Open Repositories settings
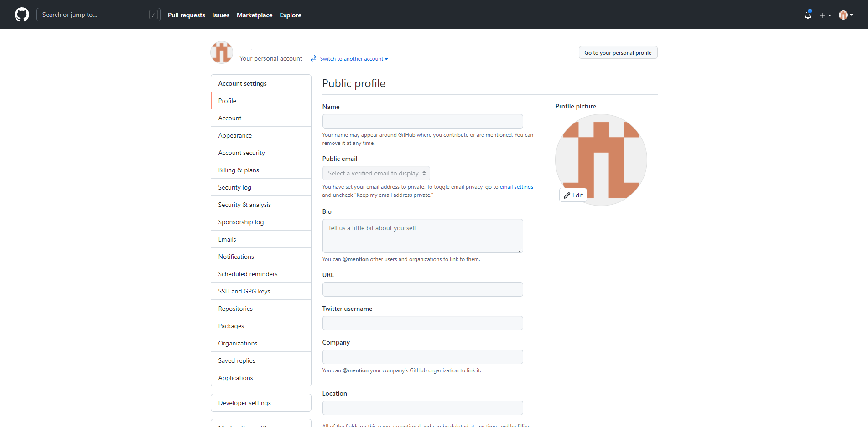868x427 pixels. (x=261, y=309)
